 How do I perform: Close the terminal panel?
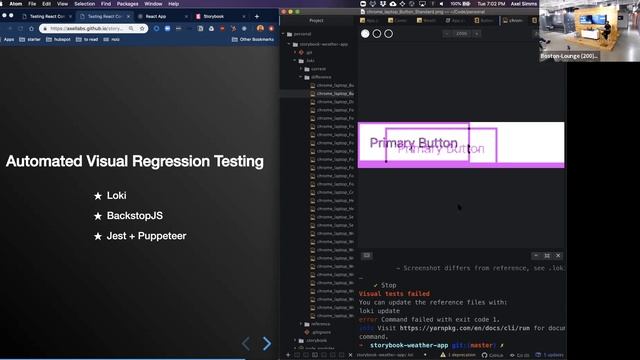click(558, 256)
